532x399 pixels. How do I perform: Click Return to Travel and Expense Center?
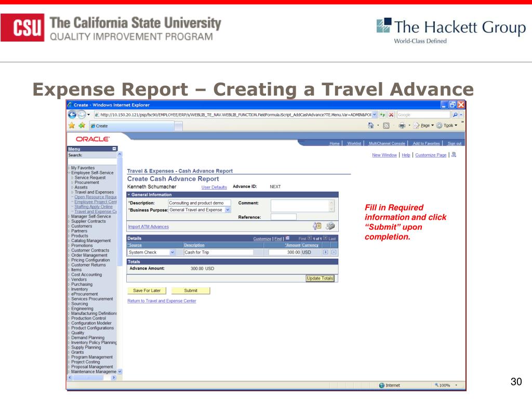pyautogui.click(x=162, y=301)
